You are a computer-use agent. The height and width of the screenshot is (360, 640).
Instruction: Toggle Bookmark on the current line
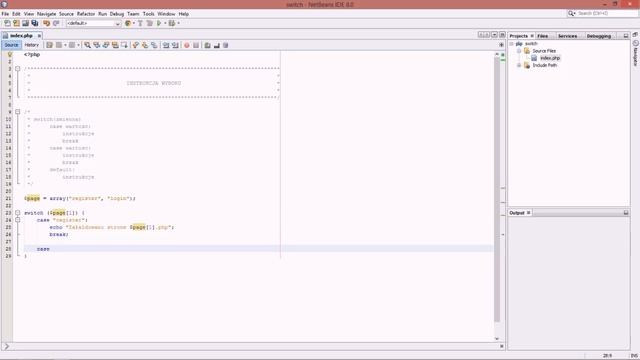(154, 45)
